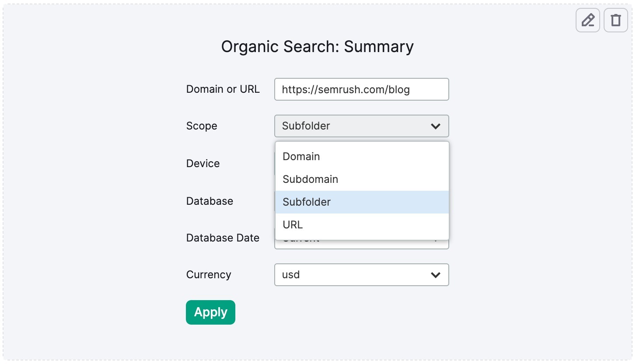The image size is (636, 364).
Task: Click the Scope field label
Action: [202, 126]
